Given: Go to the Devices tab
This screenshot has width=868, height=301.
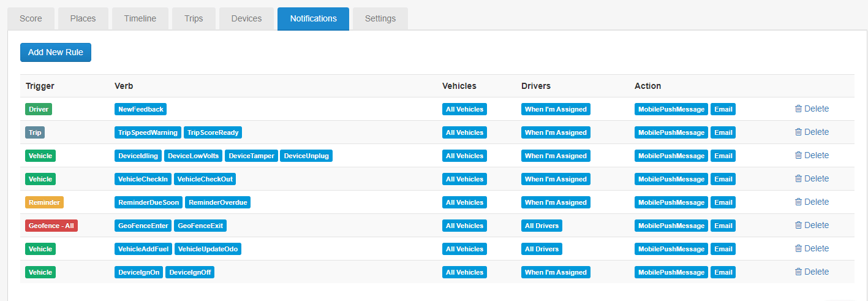Looking at the screenshot, I should (x=247, y=18).
